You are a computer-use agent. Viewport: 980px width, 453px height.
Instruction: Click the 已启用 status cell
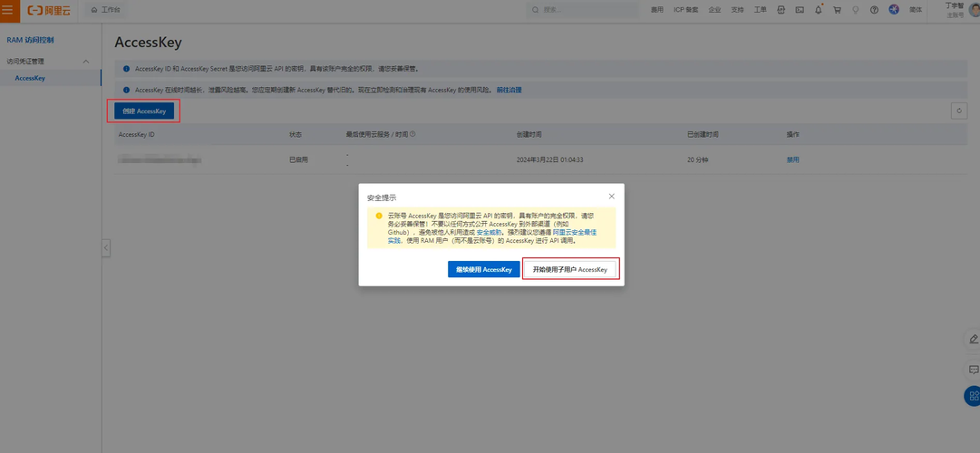(x=298, y=160)
